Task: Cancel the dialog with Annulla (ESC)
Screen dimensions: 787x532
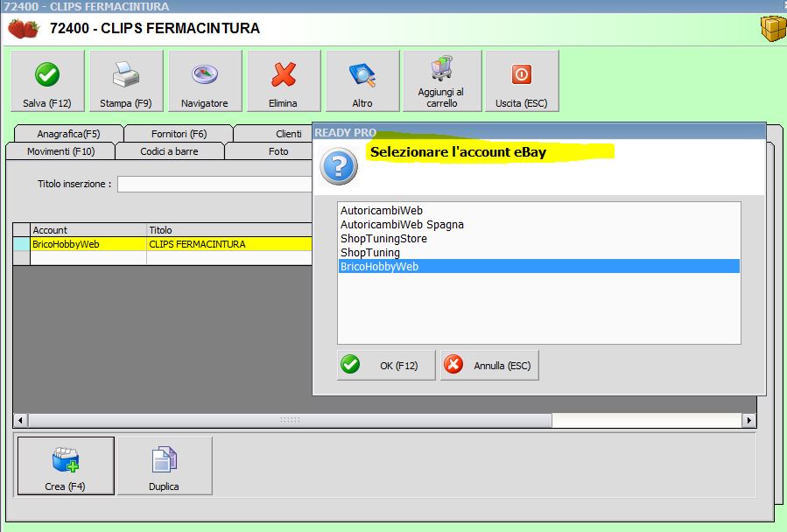Action: point(489,366)
